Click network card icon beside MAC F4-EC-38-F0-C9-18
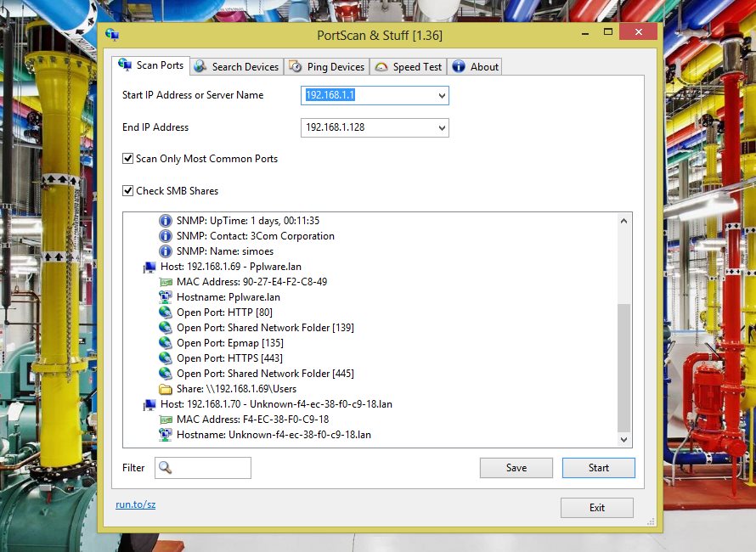The height and width of the screenshot is (552, 756). coord(166,420)
